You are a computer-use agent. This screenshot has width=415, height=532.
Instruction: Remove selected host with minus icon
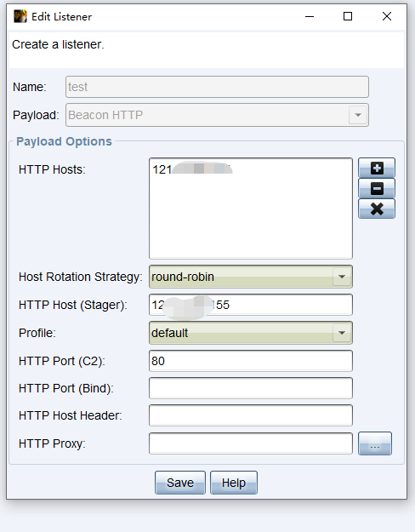(x=377, y=188)
